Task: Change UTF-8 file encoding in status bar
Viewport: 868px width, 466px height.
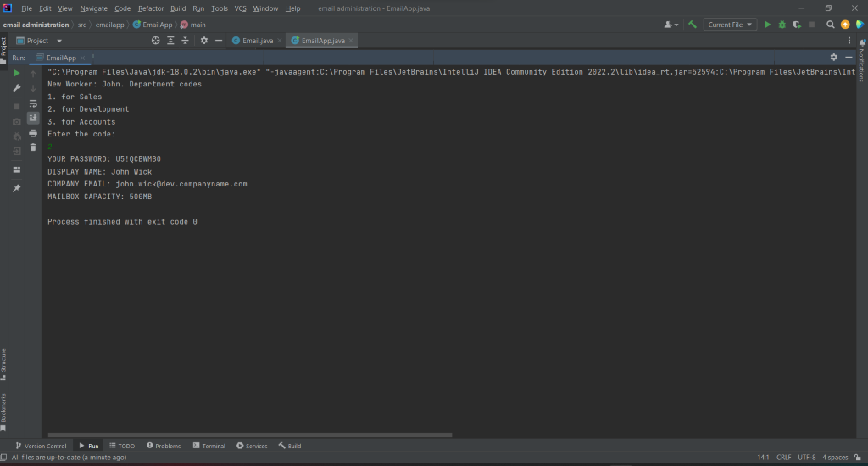Action: [807, 458]
